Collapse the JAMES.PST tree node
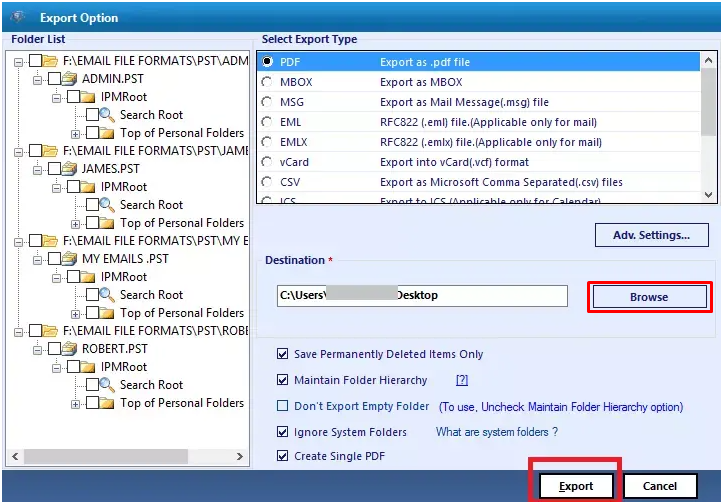The width and height of the screenshot is (722, 503). coord(37,170)
